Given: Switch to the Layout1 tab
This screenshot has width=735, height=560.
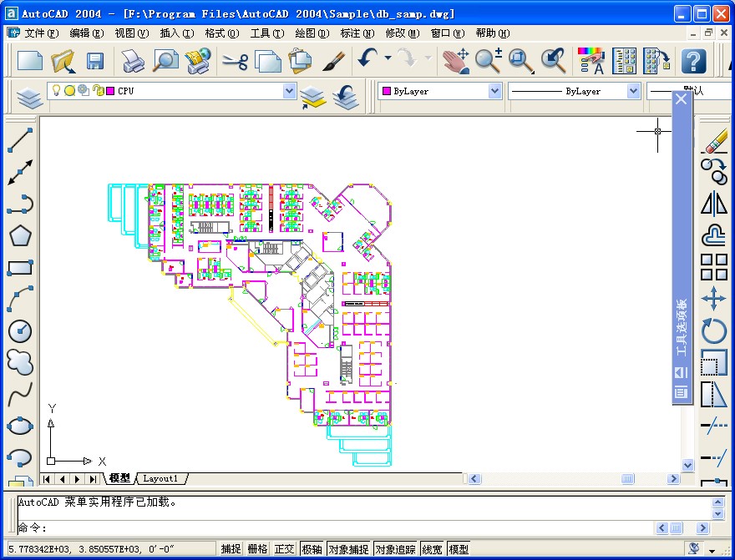Looking at the screenshot, I should [160, 479].
